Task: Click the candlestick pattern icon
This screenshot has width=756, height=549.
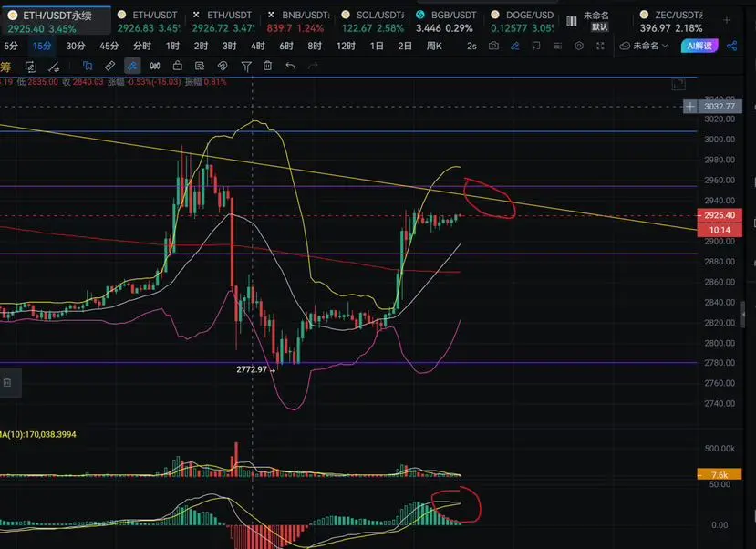Action: click(x=155, y=66)
